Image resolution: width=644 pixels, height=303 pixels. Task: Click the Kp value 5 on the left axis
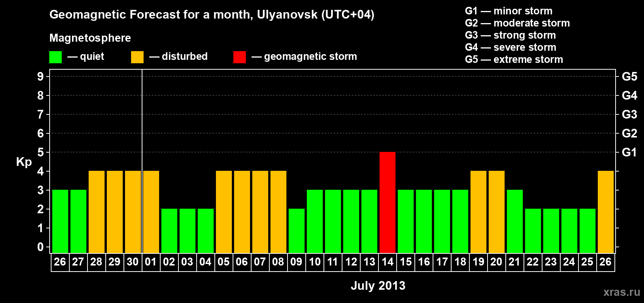coord(41,152)
